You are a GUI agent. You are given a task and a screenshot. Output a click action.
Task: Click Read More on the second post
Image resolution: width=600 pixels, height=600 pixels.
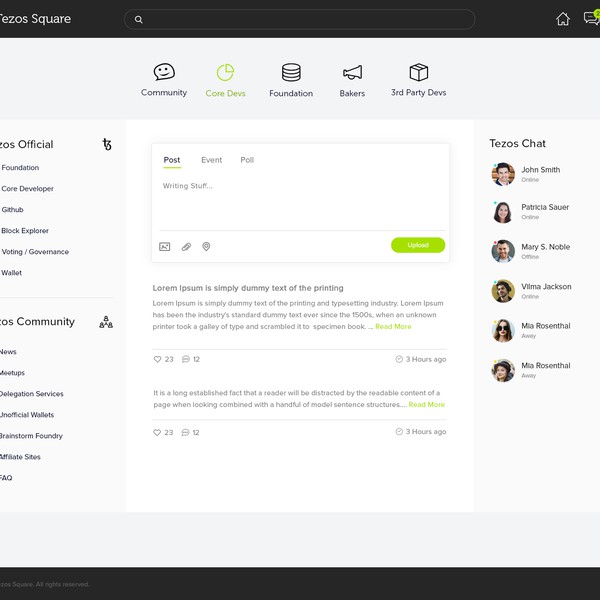[426, 404]
